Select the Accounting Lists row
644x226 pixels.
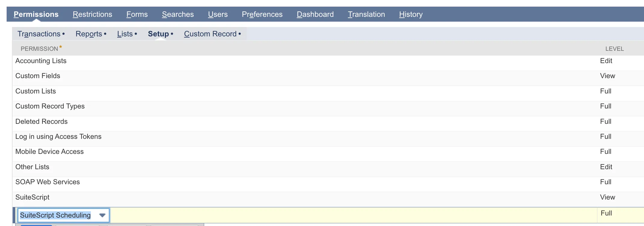[328, 63]
